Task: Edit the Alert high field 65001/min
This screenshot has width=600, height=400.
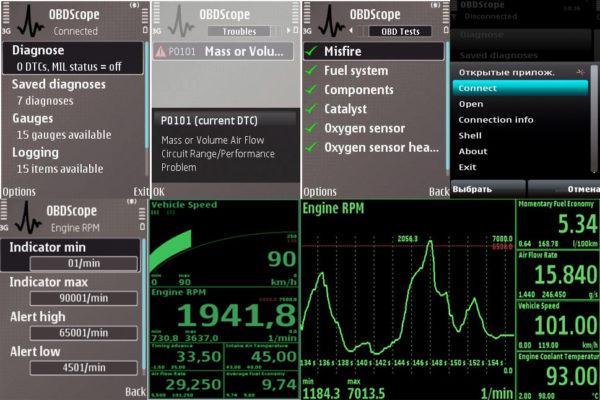Action: [83, 333]
